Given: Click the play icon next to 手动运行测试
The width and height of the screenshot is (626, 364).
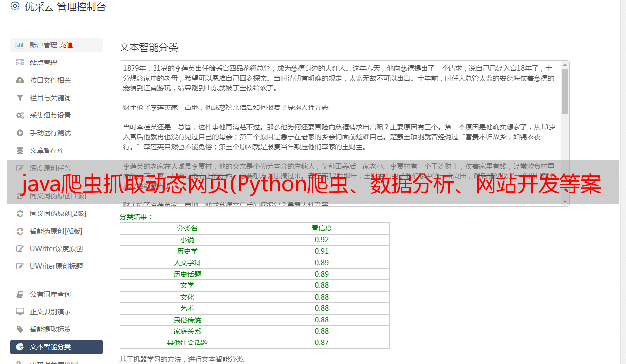Looking at the screenshot, I should 20,133.
